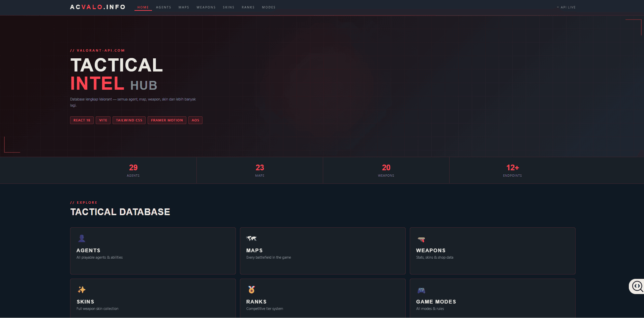Click the ACVALO.INFO site logo
Screen dimensions: 644x318
(98, 7)
